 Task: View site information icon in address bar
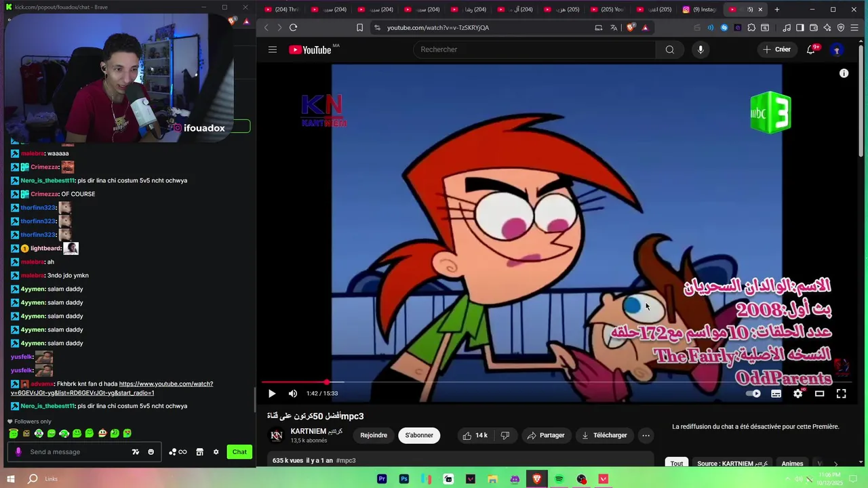377,28
